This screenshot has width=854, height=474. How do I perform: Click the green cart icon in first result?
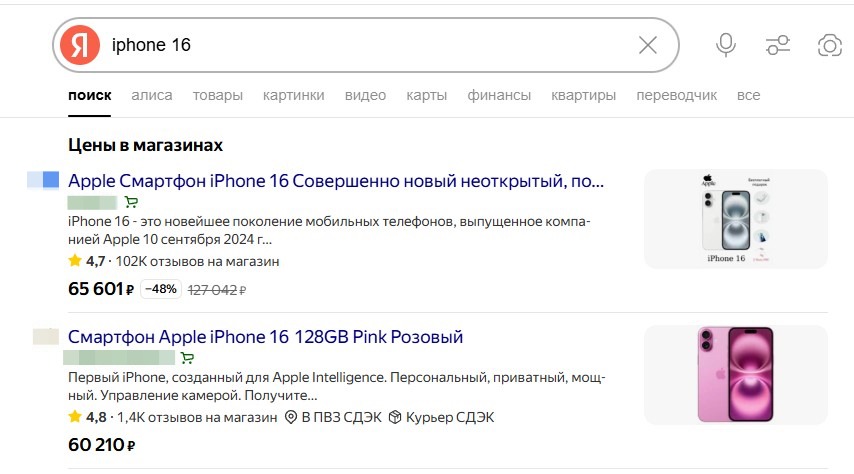click(131, 202)
